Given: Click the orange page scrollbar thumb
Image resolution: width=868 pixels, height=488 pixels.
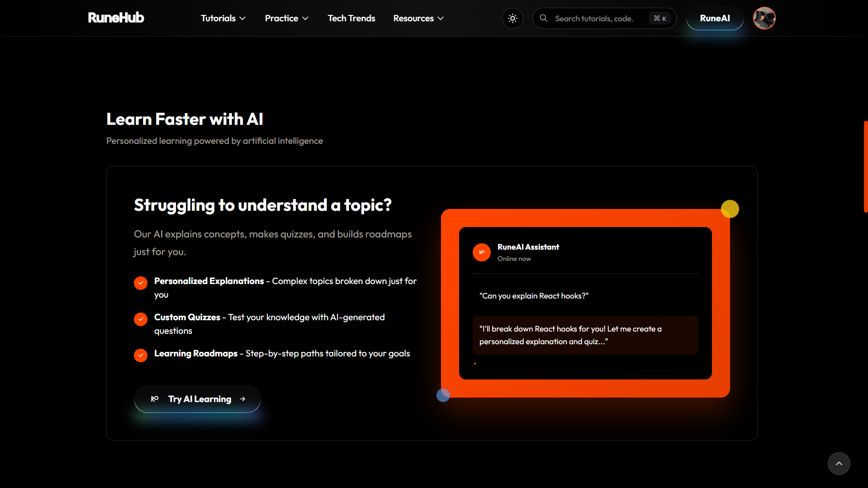Looking at the screenshot, I should (865, 166).
